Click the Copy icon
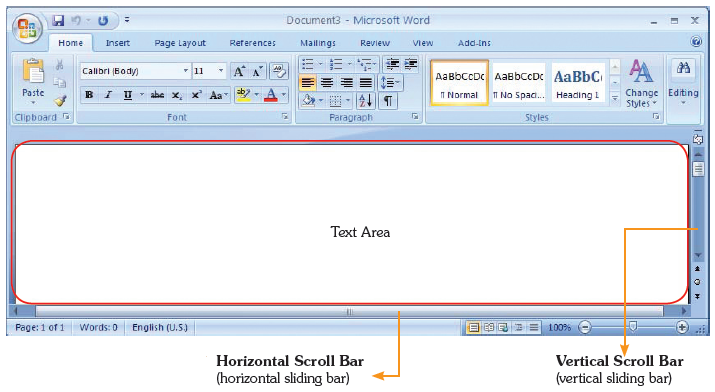715x392 pixels. coord(60,83)
